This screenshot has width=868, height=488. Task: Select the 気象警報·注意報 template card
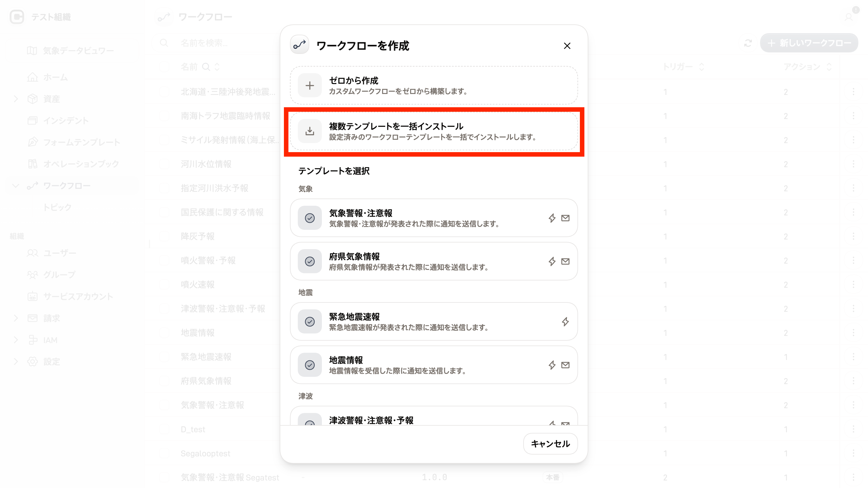point(434,218)
